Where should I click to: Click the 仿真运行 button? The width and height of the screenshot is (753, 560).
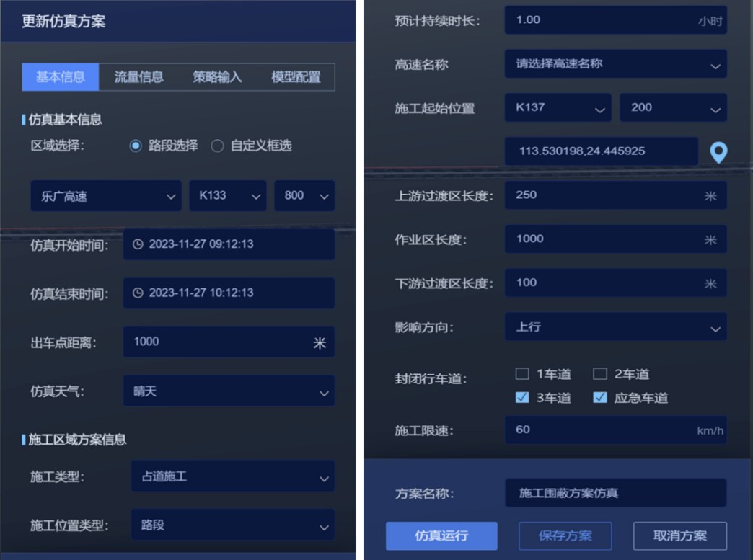tap(441, 535)
